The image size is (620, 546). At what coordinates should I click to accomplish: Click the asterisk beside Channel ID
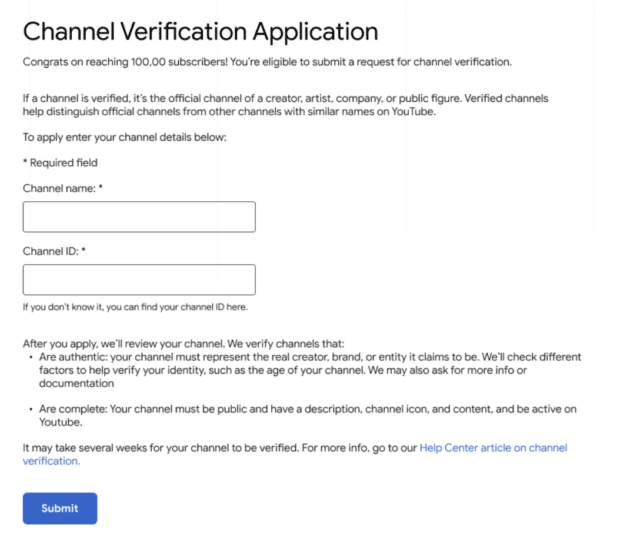click(x=83, y=250)
